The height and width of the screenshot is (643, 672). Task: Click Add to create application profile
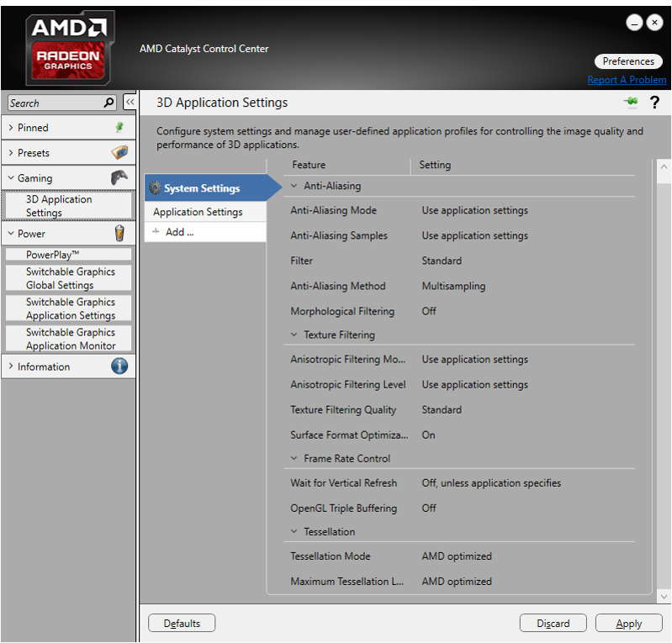[x=205, y=232]
